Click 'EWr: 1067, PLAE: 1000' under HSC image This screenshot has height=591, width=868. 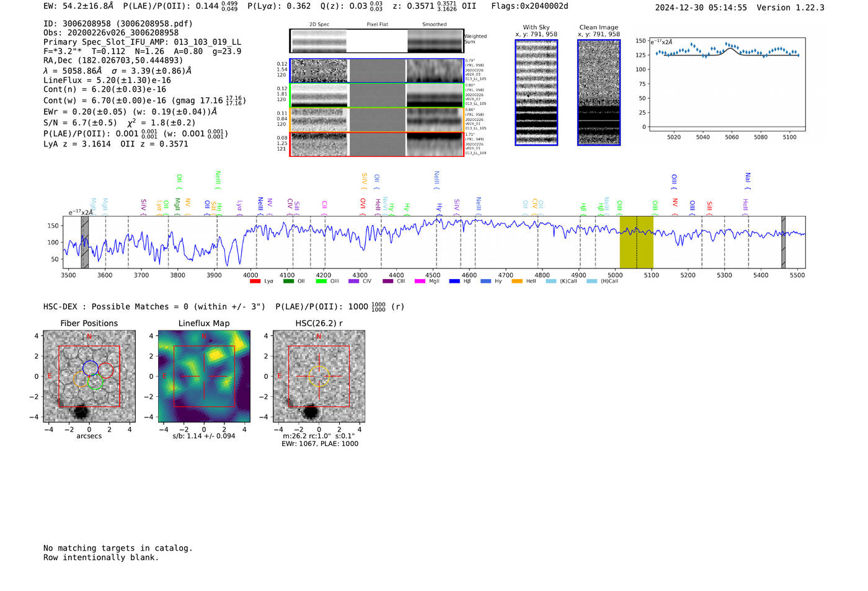pos(320,444)
